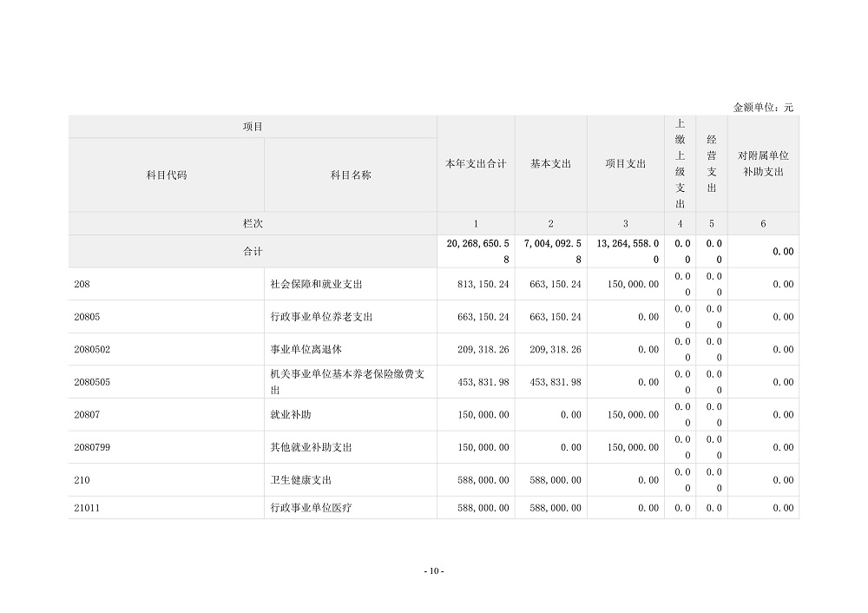
Task: Click the 经营支出 header cell
Action: coord(712,163)
